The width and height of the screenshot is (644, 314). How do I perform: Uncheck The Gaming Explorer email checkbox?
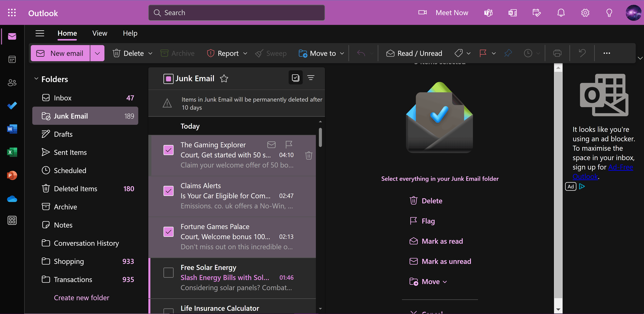[168, 150]
